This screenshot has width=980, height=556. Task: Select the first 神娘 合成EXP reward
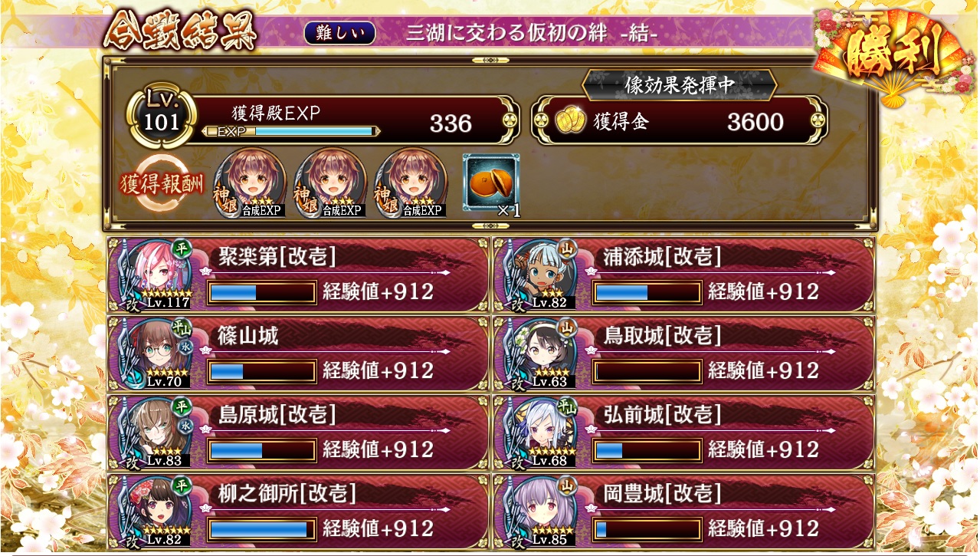[x=250, y=183]
